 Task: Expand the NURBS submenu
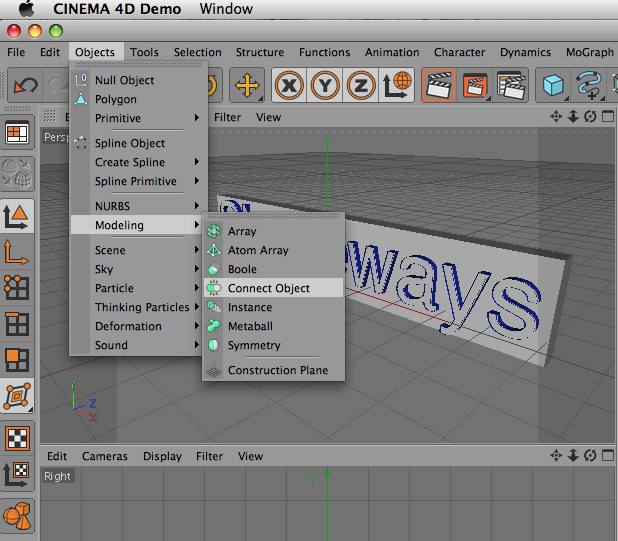click(138, 206)
